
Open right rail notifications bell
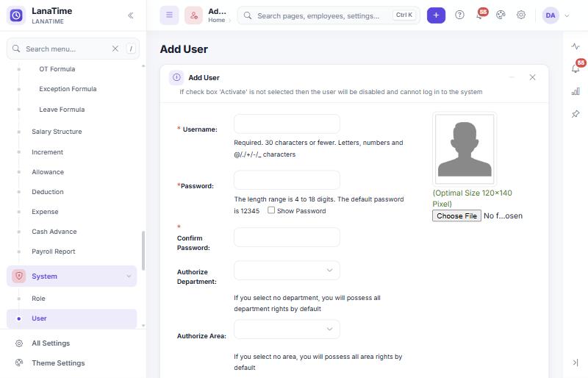pyautogui.click(x=576, y=68)
